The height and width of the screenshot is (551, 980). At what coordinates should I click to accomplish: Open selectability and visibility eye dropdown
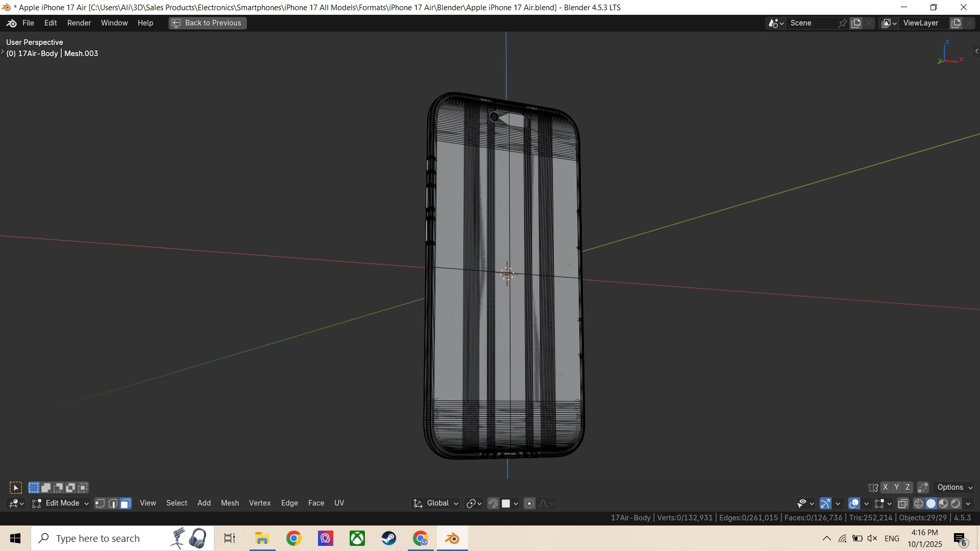[805, 504]
